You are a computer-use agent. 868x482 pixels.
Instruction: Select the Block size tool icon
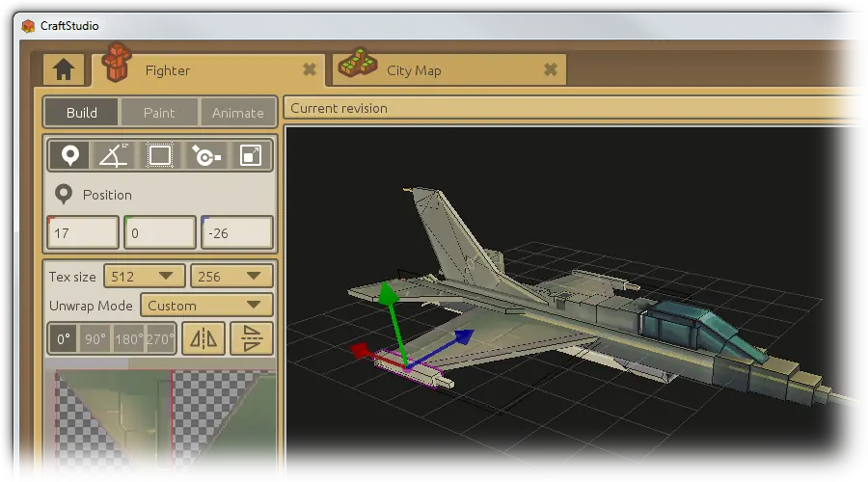tap(159, 155)
